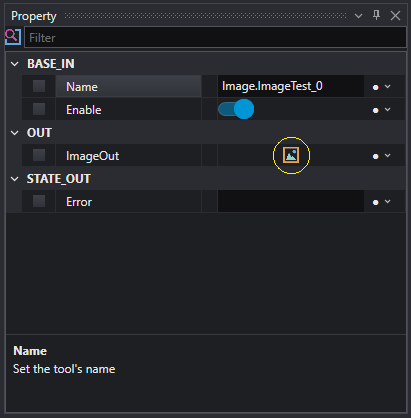Click the dot marker on Enable row
The width and height of the screenshot is (411, 418).
click(376, 110)
